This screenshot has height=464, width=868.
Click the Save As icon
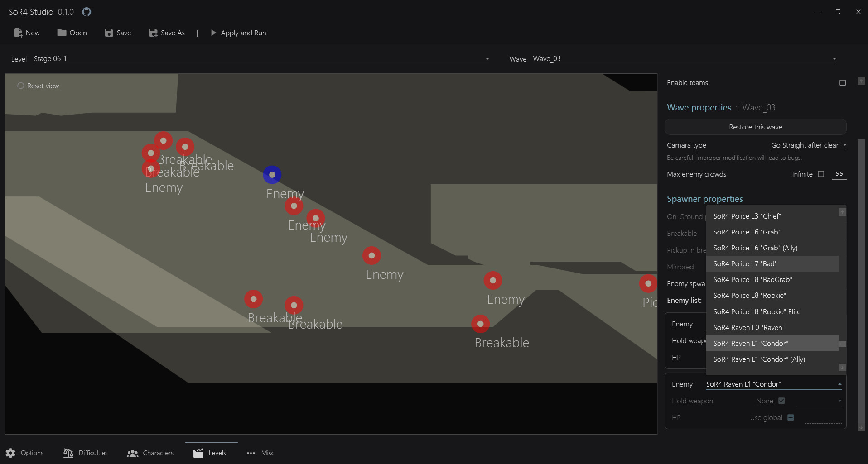(x=153, y=33)
